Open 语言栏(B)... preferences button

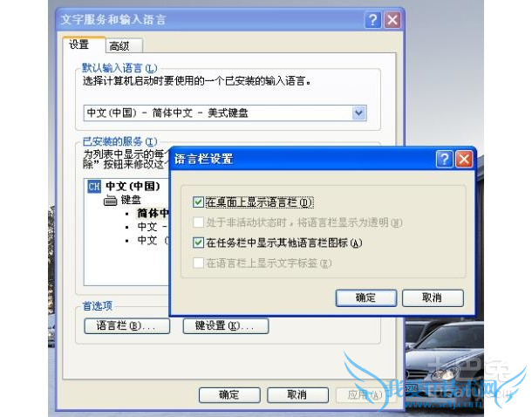click(126, 325)
